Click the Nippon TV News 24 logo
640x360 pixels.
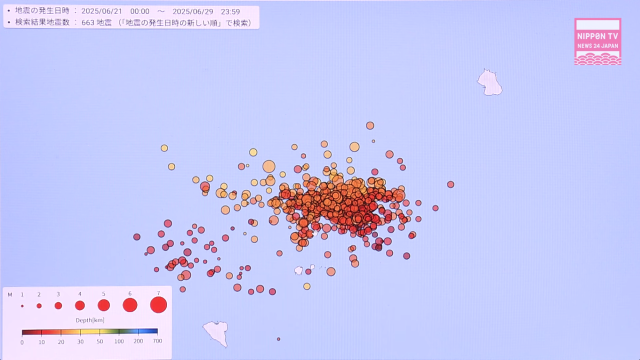coord(598,42)
